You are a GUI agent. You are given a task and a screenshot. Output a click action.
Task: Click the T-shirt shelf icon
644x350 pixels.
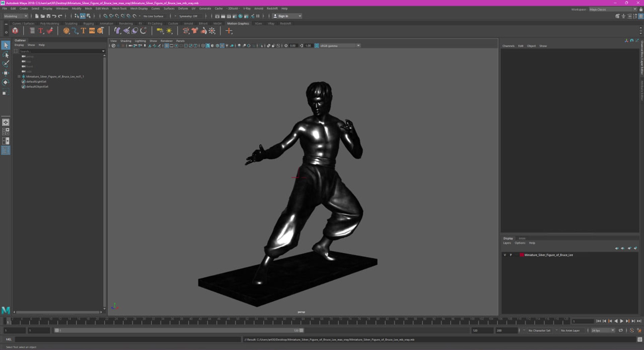pos(195,31)
